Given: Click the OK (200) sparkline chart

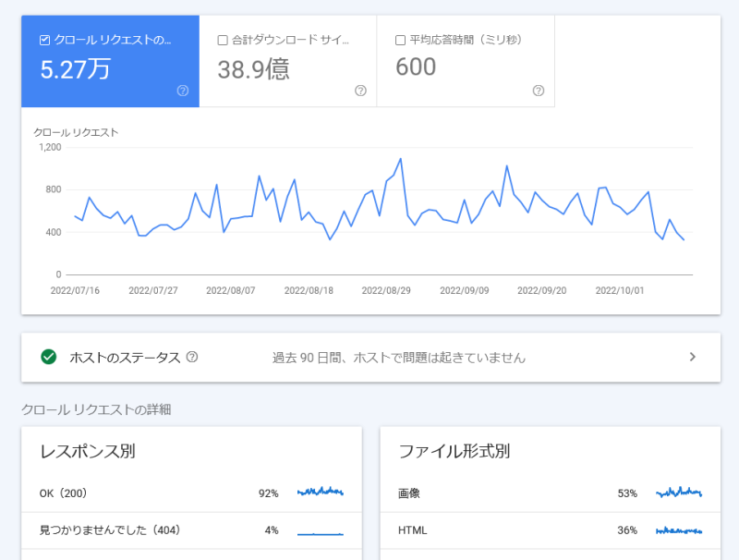Looking at the screenshot, I should pyautogui.click(x=321, y=493).
